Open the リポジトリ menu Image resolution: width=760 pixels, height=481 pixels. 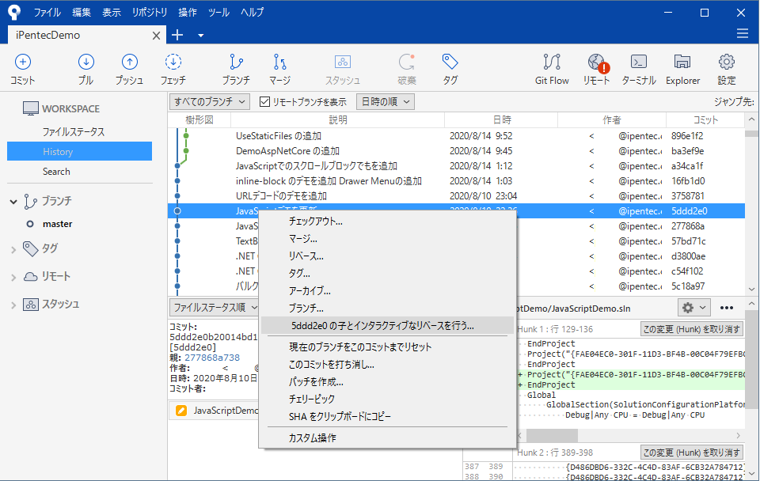(149, 12)
